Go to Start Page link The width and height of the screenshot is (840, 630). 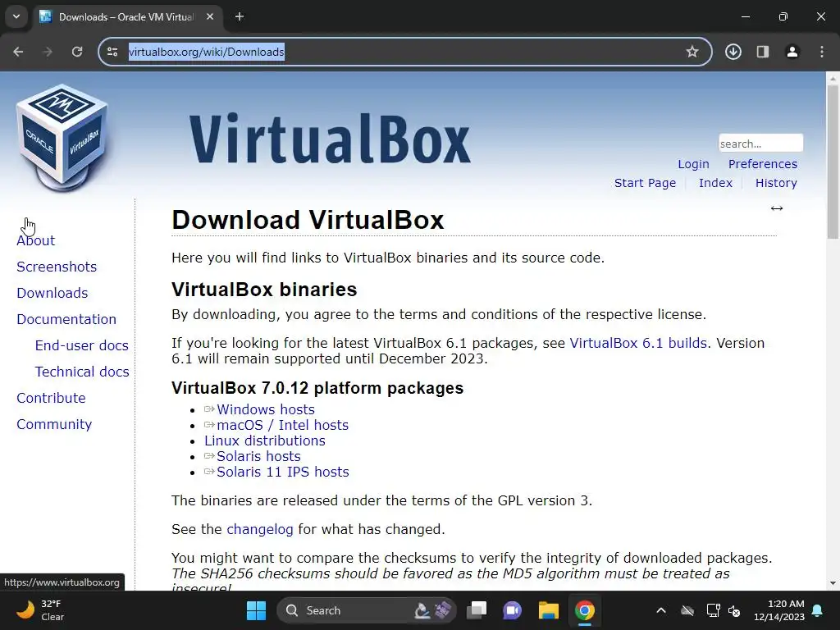pos(645,183)
